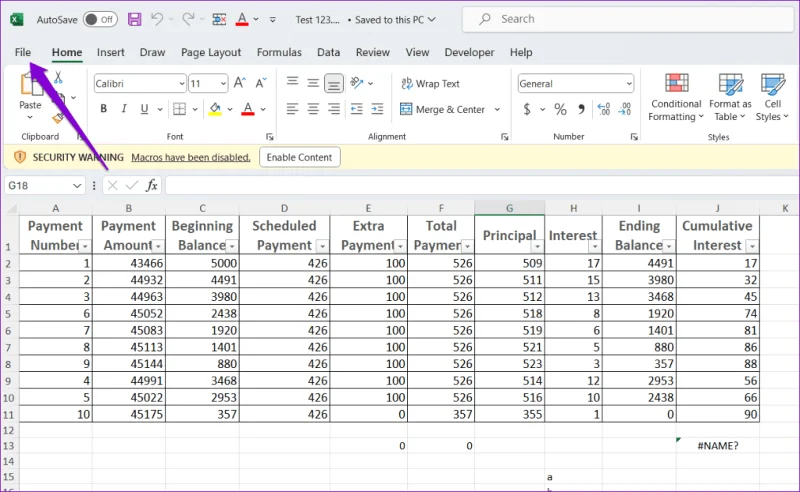
Task: Click Enable Content button
Action: (299, 157)
